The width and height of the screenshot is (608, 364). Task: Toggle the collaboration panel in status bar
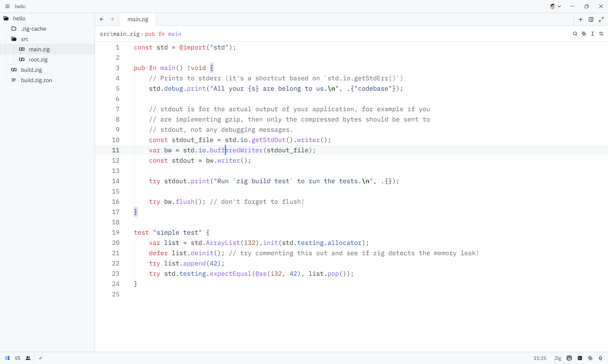[x=28, y=358]
